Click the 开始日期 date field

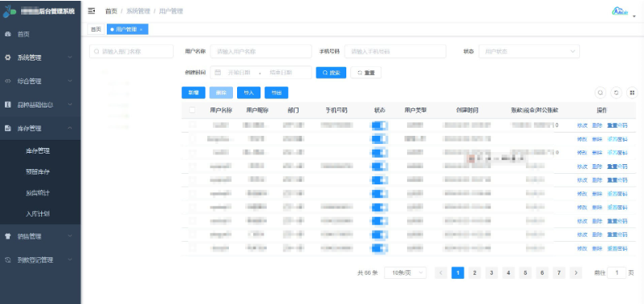pos(239,73)
